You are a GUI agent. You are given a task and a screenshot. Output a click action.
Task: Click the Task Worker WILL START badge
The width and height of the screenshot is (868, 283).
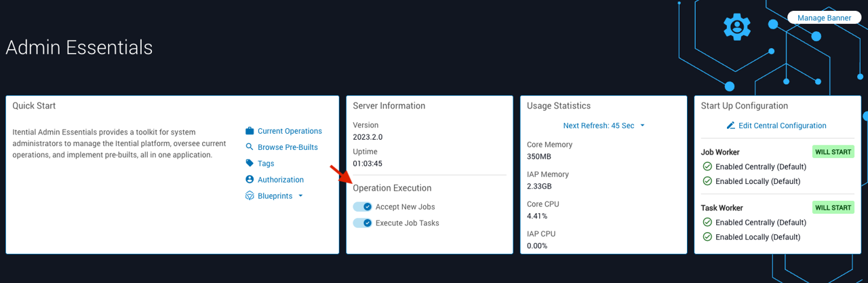pyautogui.click(x=833, y=208)
